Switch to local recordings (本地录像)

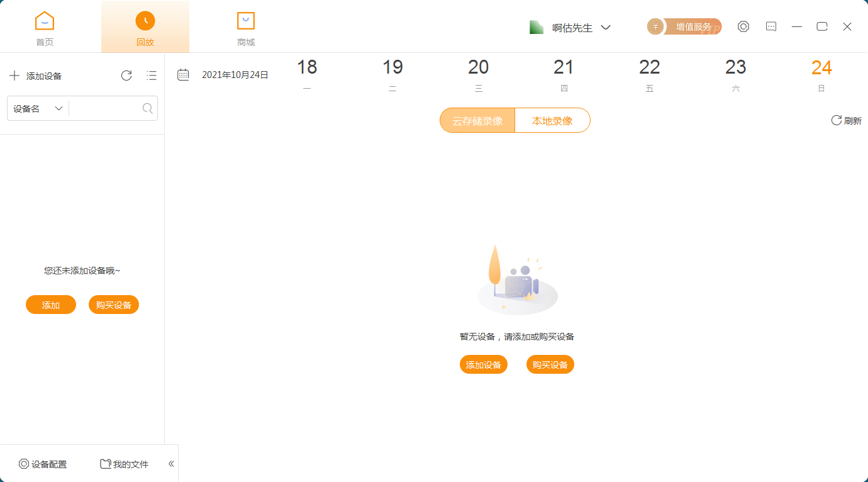point(552,121)
